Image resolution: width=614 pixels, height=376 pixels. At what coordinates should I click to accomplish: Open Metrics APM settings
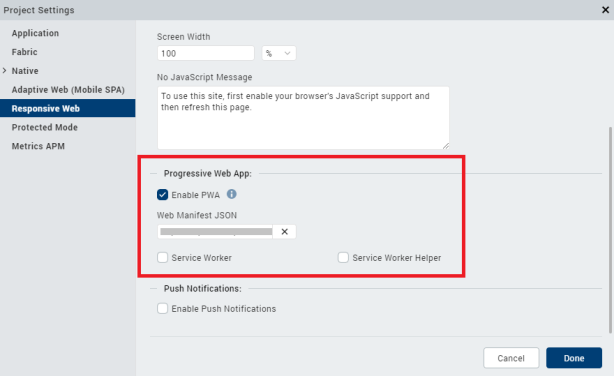coord(38,146)
